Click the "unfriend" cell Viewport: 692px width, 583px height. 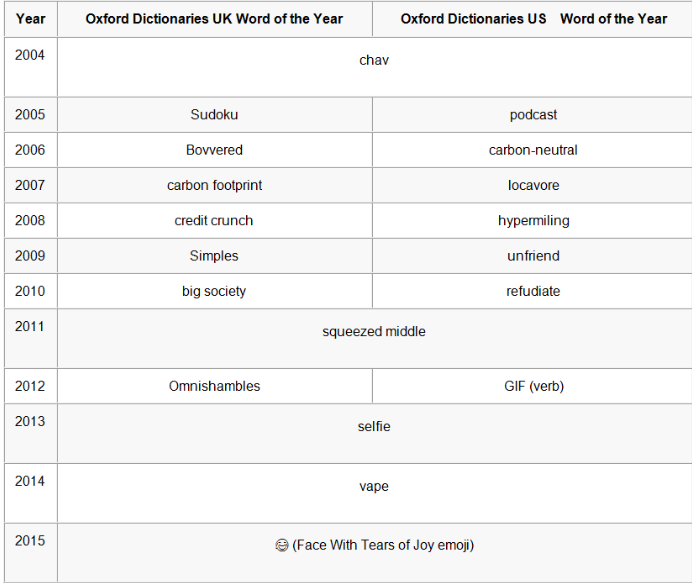533,256
